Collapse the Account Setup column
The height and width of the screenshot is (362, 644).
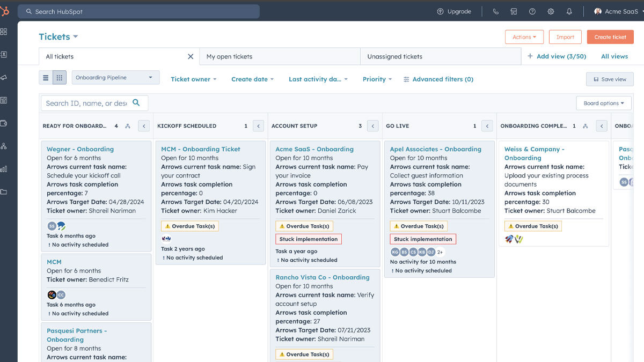click(x=373, y=126)
